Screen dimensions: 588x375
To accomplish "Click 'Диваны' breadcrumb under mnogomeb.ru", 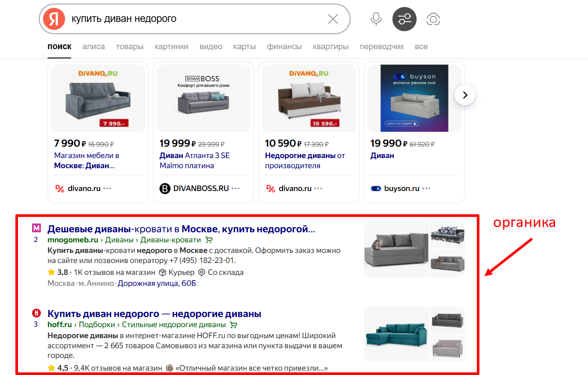I will 119,240.
